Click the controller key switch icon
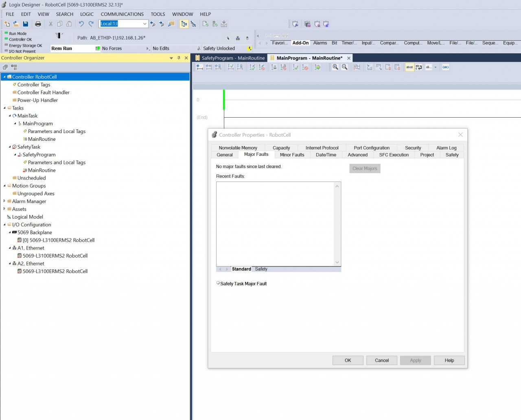Viewport: 521px width, 420px height. [x=59, y=35]
